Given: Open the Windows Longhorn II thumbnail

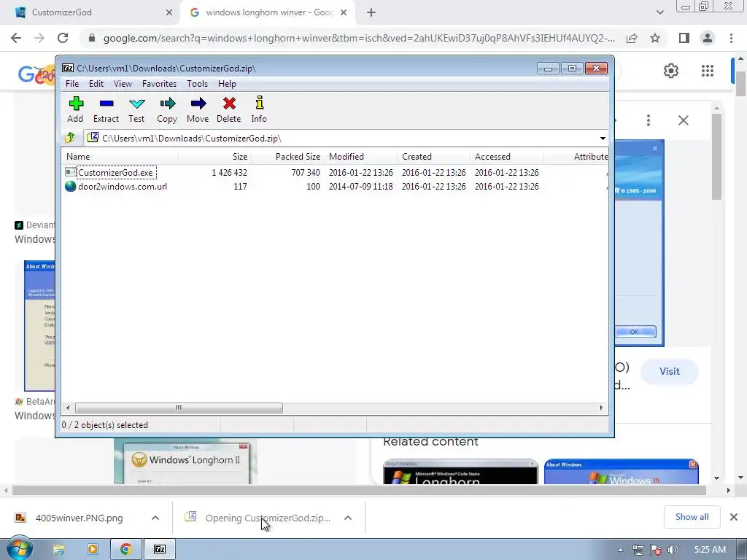Looking at the screenshot, I should pyautogui.click(x=186, y=462).
